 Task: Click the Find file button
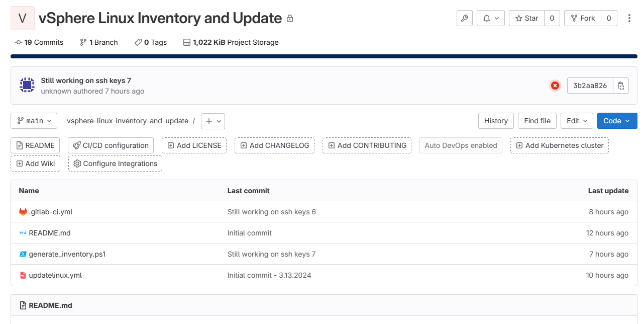(537, 121)
